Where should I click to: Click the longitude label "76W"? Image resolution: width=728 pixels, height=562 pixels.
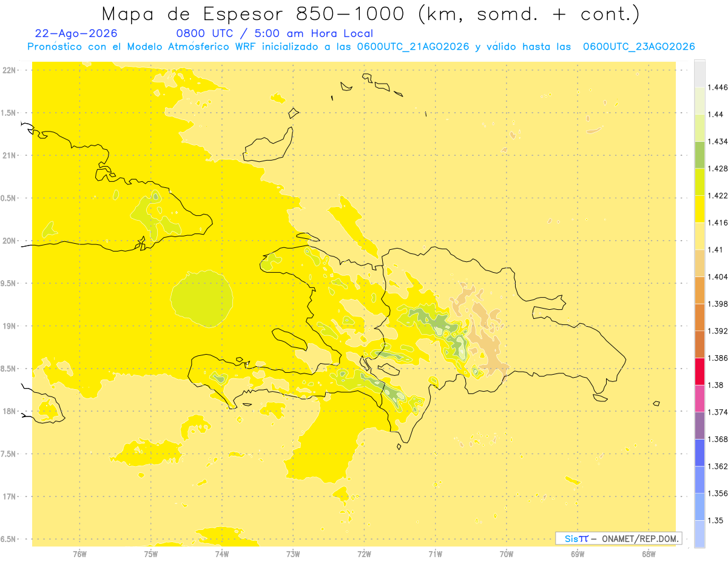point(79,553)
